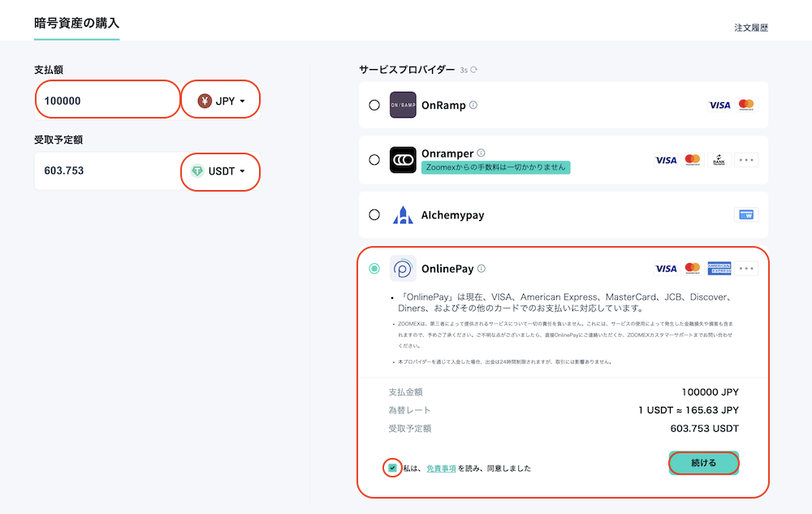Click the OnlinePay provider logo icon
The image size is (812, 514).
[403, 269]
